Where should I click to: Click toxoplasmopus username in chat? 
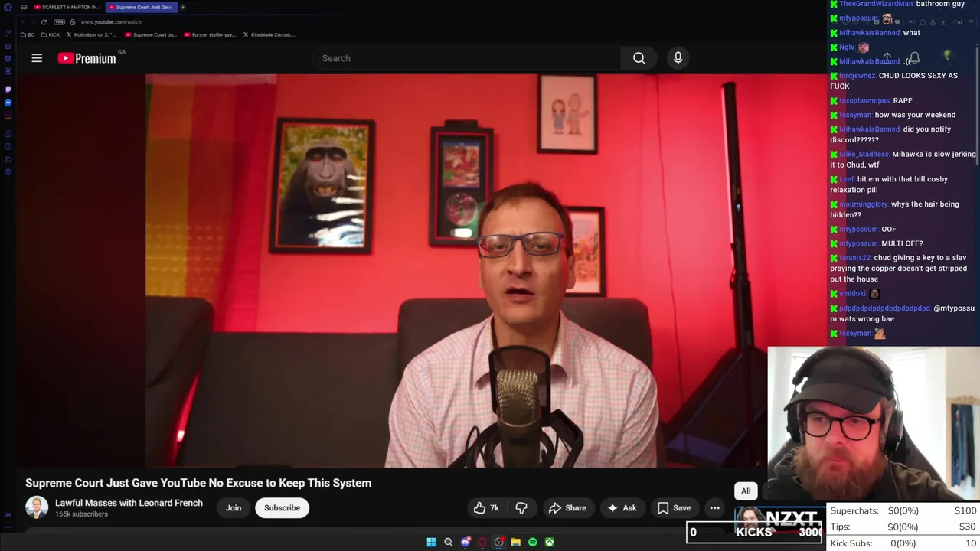(864, 100)
